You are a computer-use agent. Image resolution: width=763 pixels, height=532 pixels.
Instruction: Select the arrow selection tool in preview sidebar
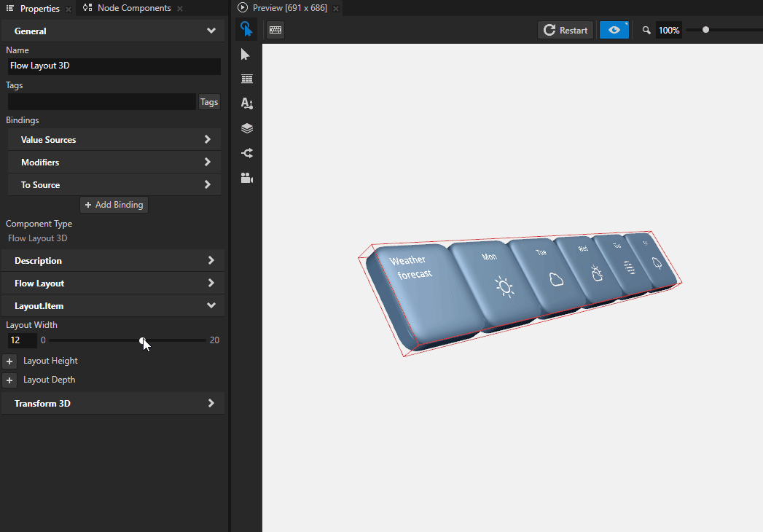click(x=246, y=54)
